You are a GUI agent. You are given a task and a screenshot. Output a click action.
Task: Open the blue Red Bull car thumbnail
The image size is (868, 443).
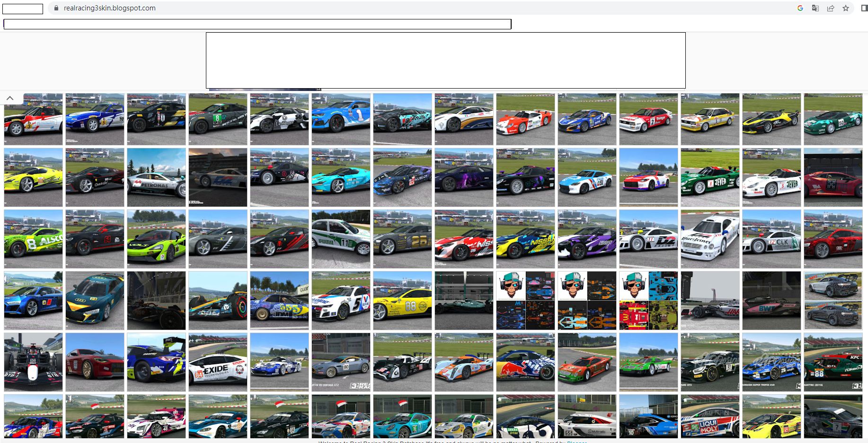pyautogui.click(x=525, y=362)
